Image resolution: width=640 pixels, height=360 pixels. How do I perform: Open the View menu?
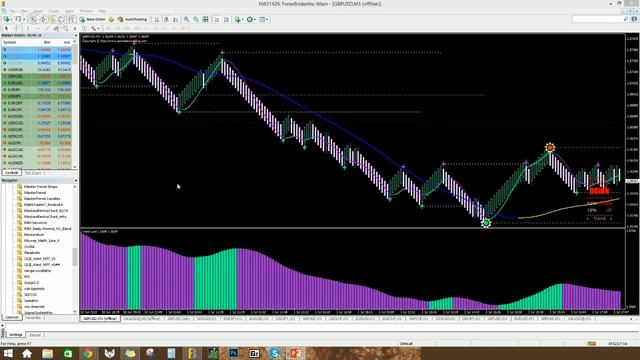pyautogui.click(x=24, y=11)
